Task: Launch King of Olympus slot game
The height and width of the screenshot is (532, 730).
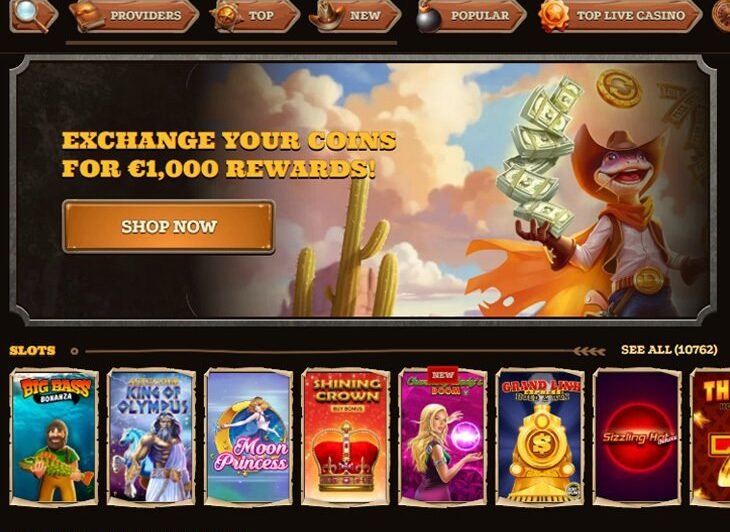Action: [x=151, y=437]
